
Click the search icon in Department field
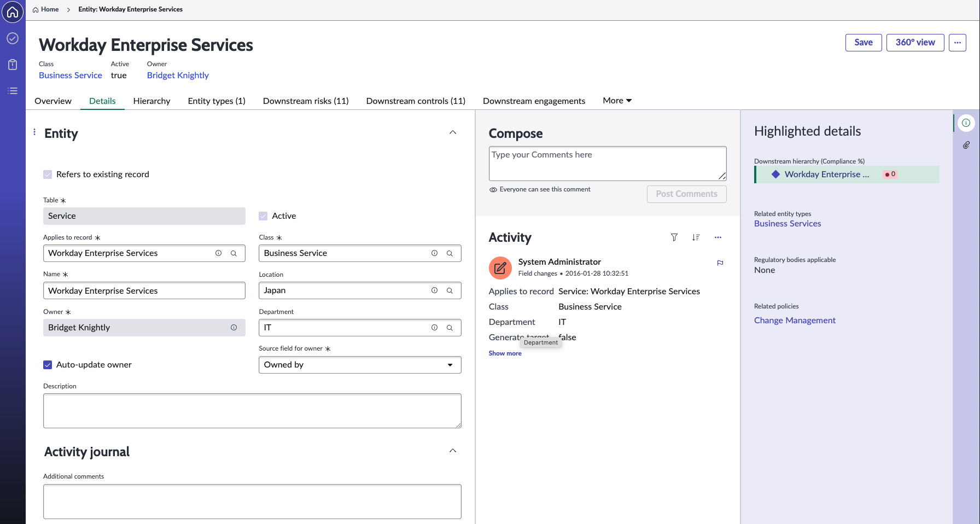(x=450, y=328)
